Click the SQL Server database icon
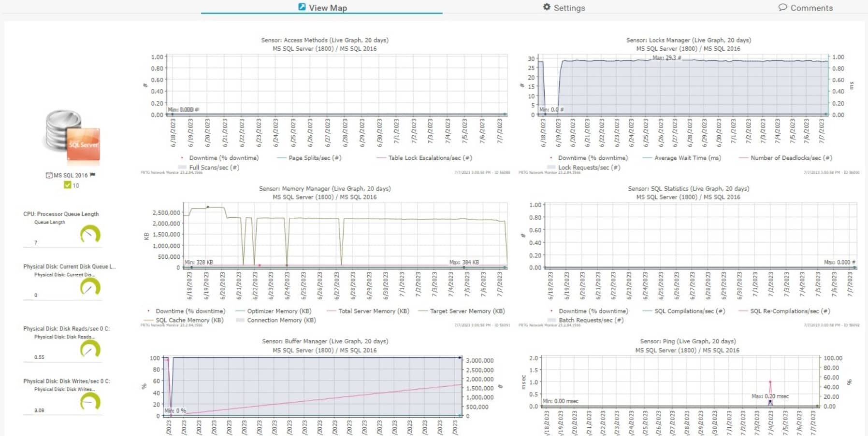Viewport: 868px width, 436px height. (x=73, y=137)
